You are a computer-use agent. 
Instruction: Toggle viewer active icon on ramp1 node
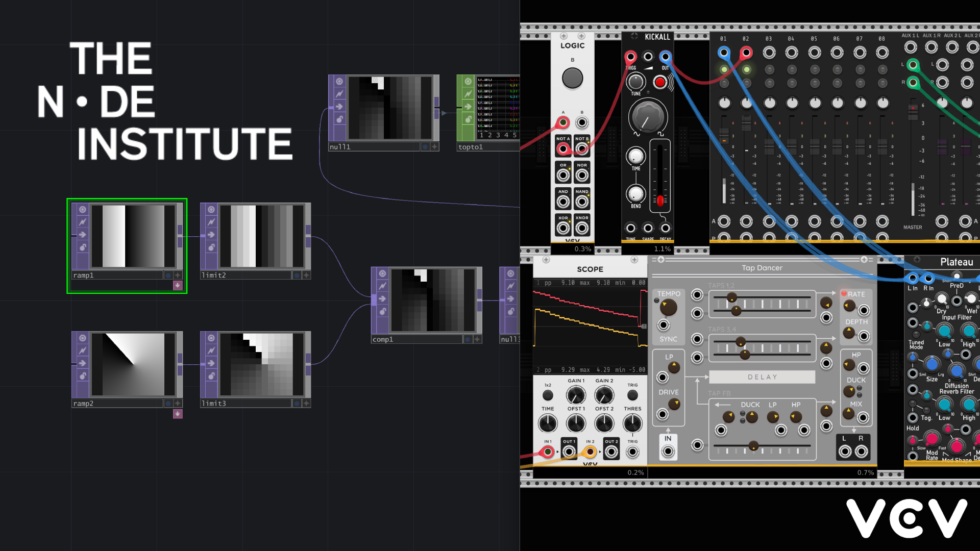coord(82,210)
